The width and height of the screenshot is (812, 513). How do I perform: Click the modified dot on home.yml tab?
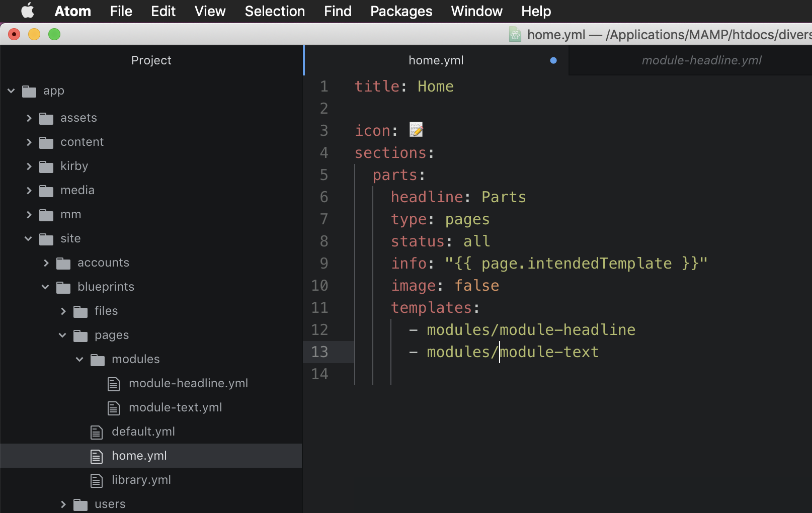tap(553, 60)
